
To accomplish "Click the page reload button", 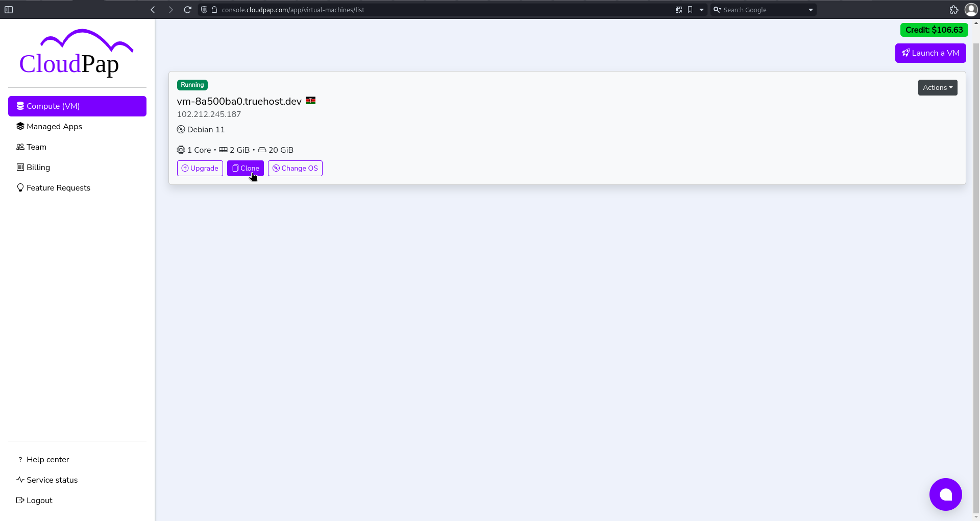I will pos(187,9).
